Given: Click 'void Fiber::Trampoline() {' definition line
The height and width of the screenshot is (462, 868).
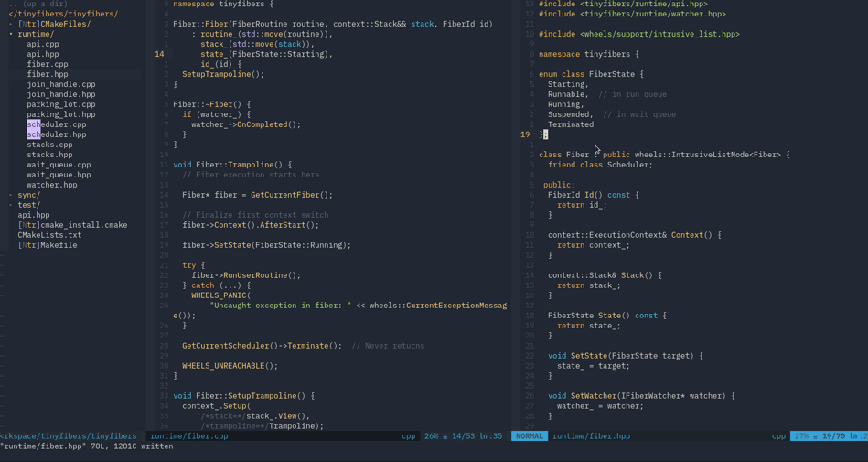Looking at the screenshot, I should [x=232, y=165].
